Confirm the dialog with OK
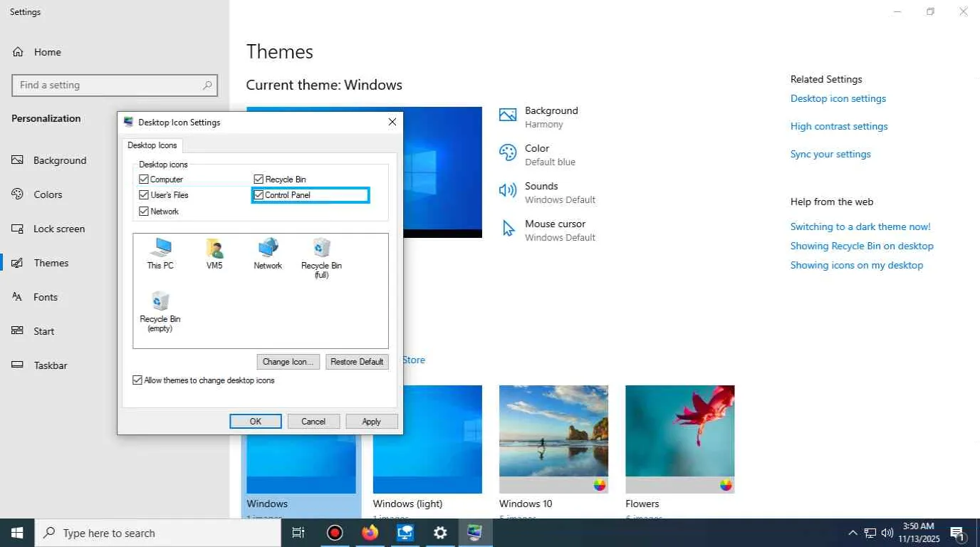 [x=256, y=422]
